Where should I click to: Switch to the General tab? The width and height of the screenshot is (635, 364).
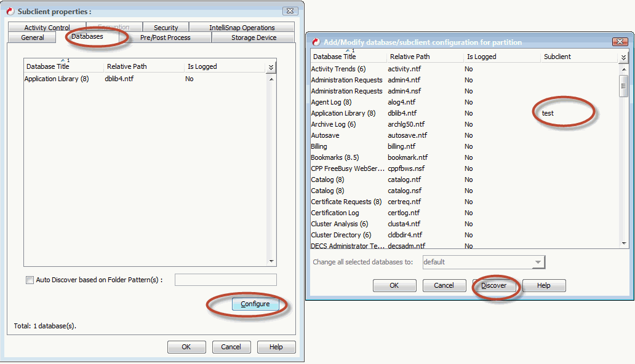[33, 38]
